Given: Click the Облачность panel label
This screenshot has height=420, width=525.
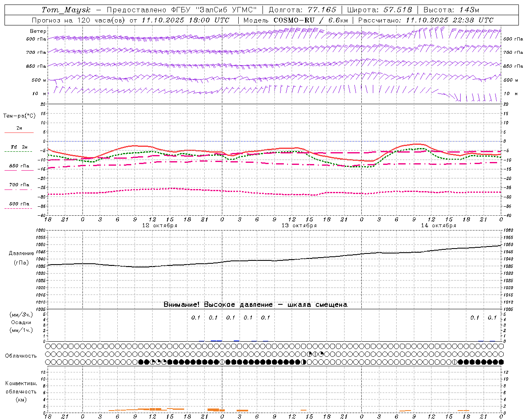Looking at the screenshot, I should (21, 356).
